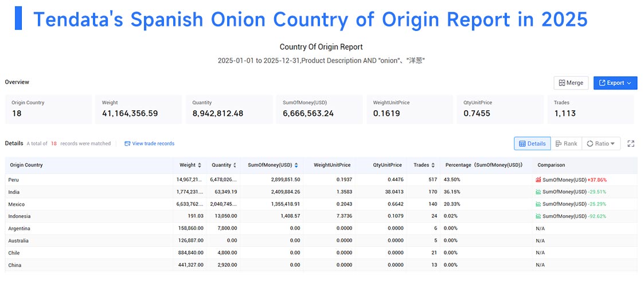Click India's percentage 36.15%

coord(452,192)
